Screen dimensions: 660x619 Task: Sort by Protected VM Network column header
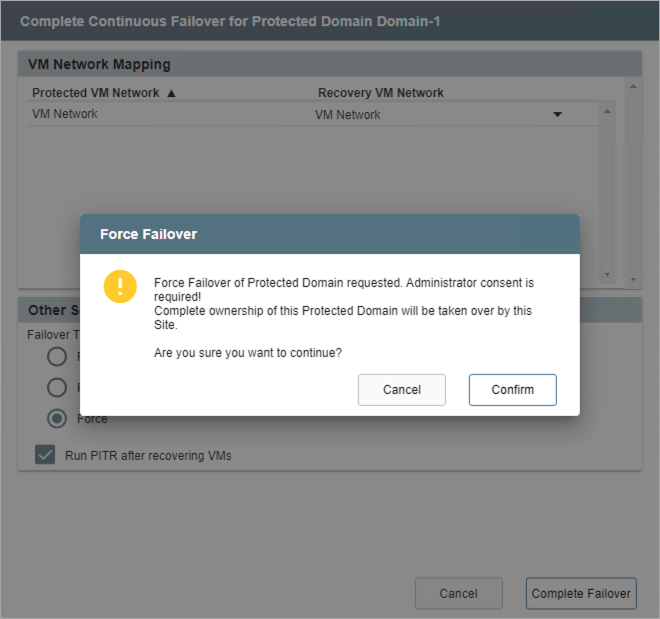(95, 93)
